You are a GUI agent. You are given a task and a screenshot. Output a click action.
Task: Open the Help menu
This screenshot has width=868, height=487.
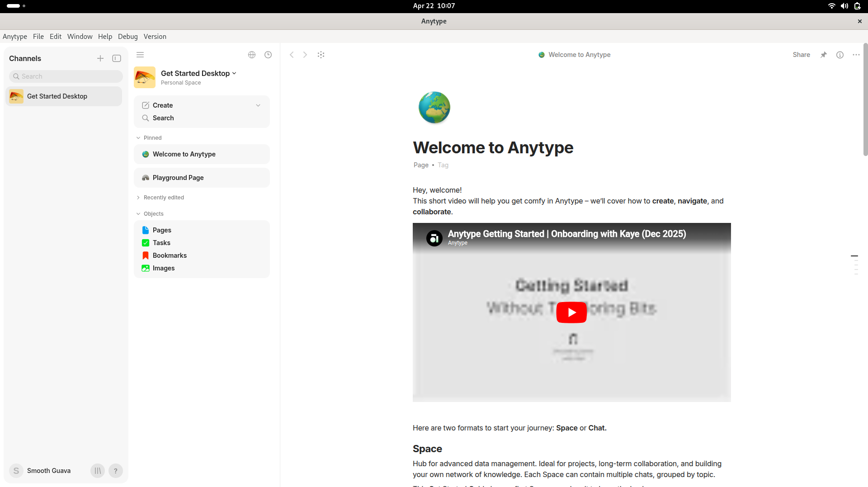[x=105, y=37]
